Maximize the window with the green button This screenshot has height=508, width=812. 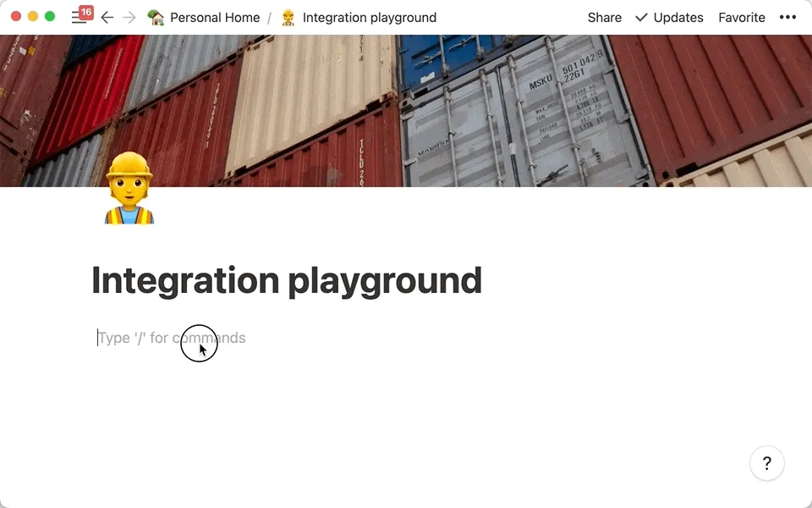pyautogui.click(x=50, y=17)
